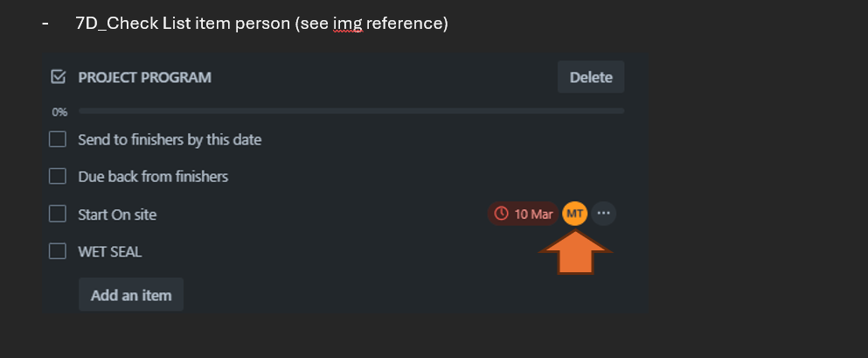The width and height of the screenshot is (868, 358).
Task: Click the orange arrow pointing at the avatar
Action: pyautogui.click(x=574, y=256)
